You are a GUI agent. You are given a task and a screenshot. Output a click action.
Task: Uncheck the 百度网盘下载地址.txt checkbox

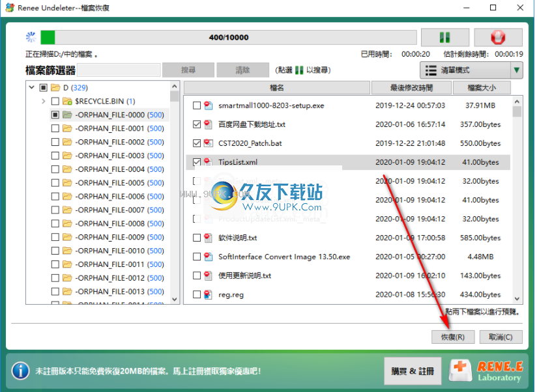[x=197, y=124]
